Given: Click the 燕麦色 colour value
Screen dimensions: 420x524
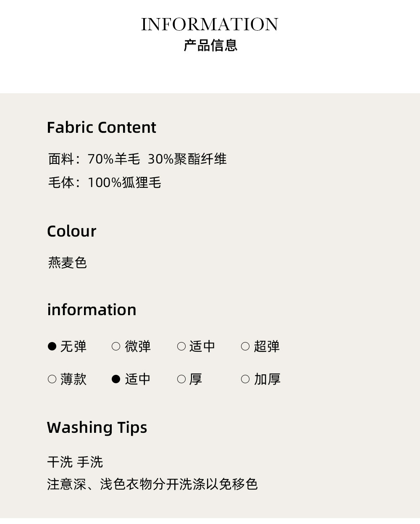Looking at the screenshot, I should pyautogui.click(x=67, y=263).
